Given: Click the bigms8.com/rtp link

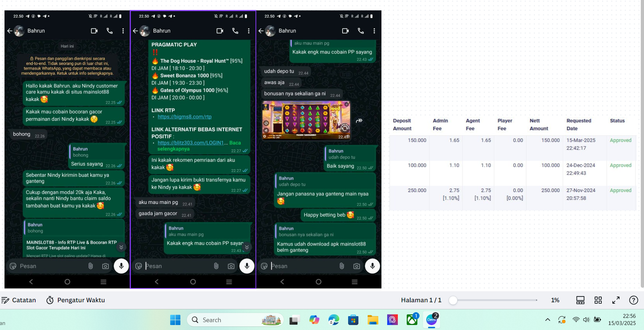Looking at the screenshot, I should pyautogui.click(x=185, y=117).
